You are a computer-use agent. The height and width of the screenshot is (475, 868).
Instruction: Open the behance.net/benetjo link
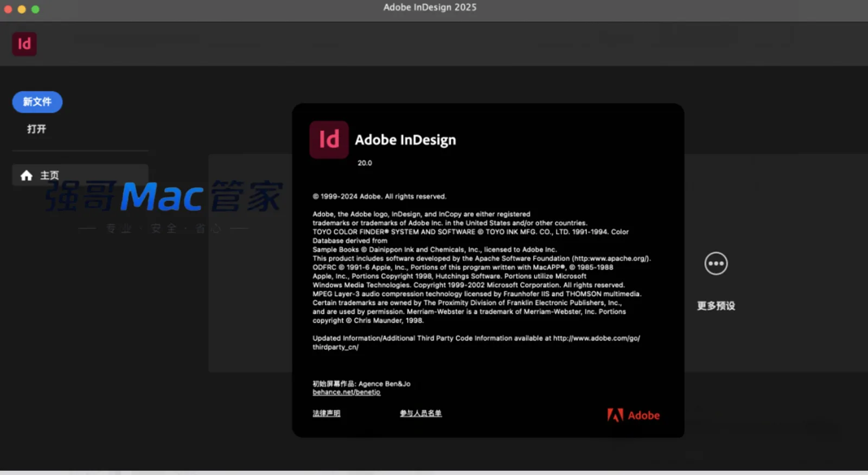(x=347, y=392)
